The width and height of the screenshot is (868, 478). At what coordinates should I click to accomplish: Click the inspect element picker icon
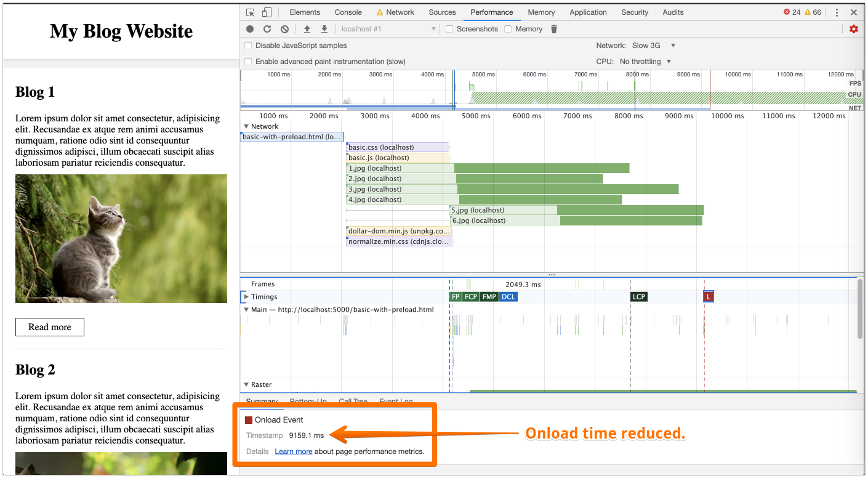(x=251, y=12)
